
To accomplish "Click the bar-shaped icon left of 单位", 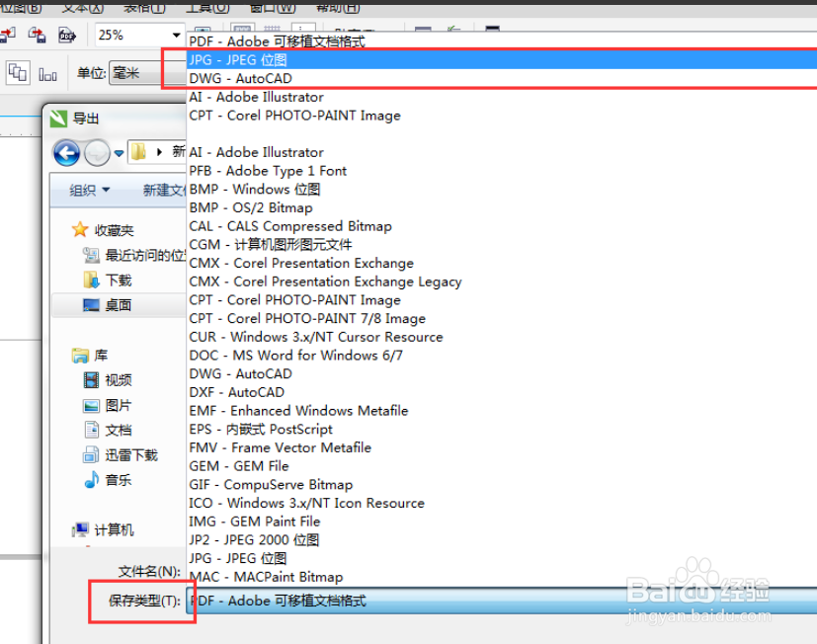I will pyautogui.click(x=47, y=75).
